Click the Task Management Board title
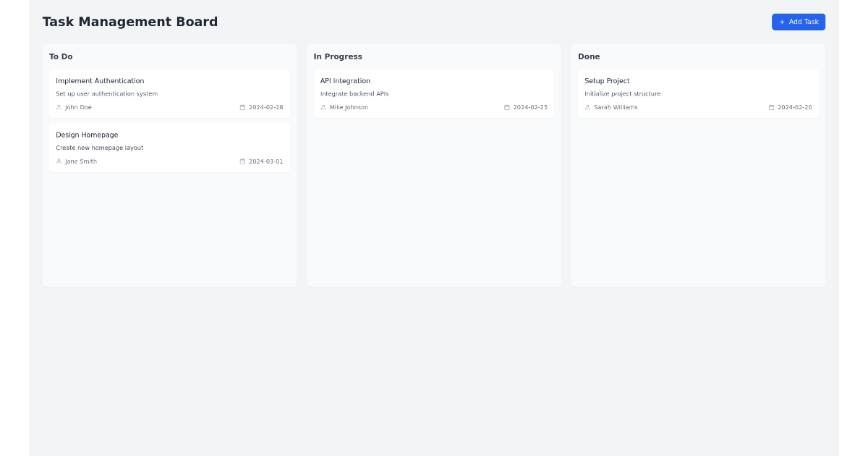The height and width of the screenshot is (456, 868). pyautogui.click(x=130, y=22)
